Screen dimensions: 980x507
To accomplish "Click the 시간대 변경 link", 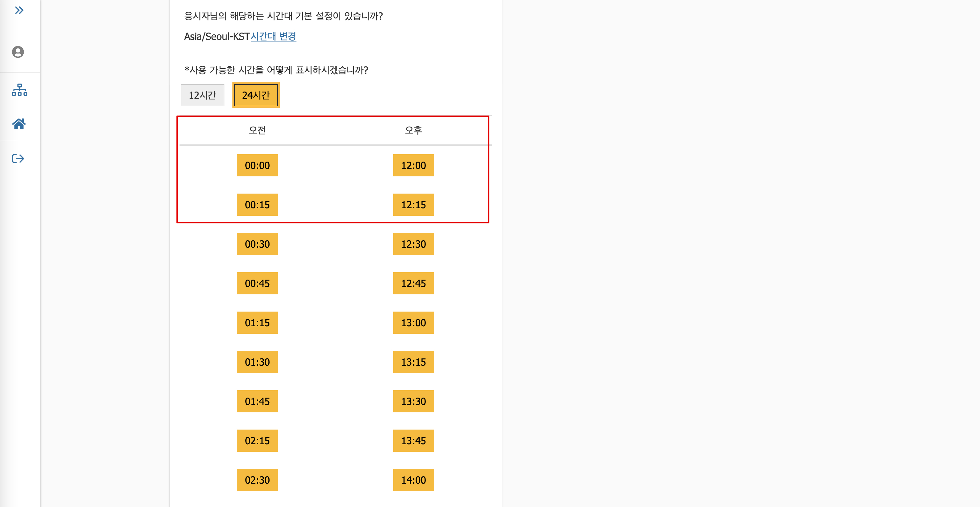I will click(x=273, y=37).
